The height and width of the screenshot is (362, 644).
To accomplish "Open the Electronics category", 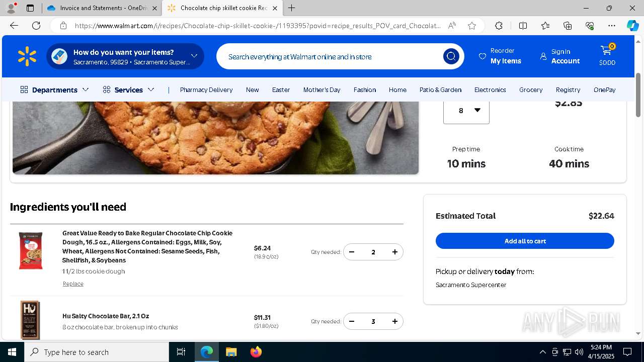I will pos(490,89).
